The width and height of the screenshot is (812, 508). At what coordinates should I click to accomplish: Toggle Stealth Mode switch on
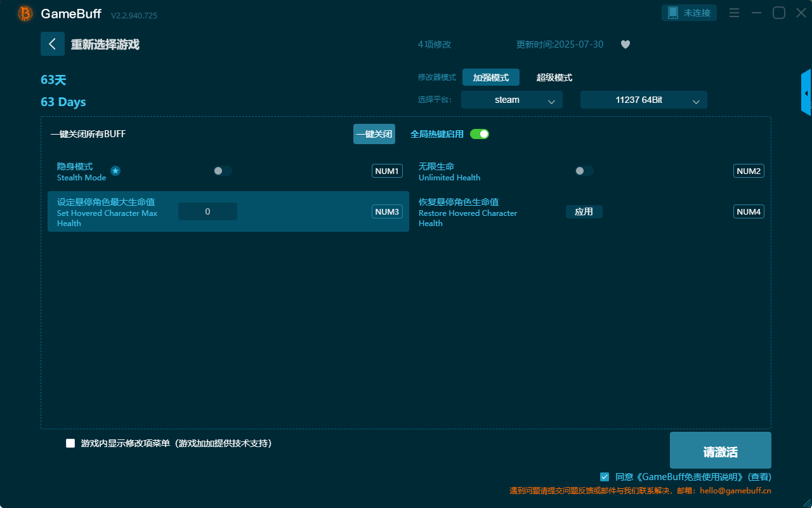click(x=223, y=171)
